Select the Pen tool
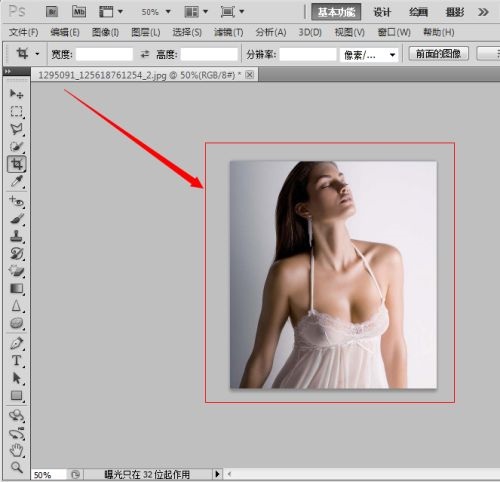Image resolution: width=500 pixels, height=482 pixels. 16,343
